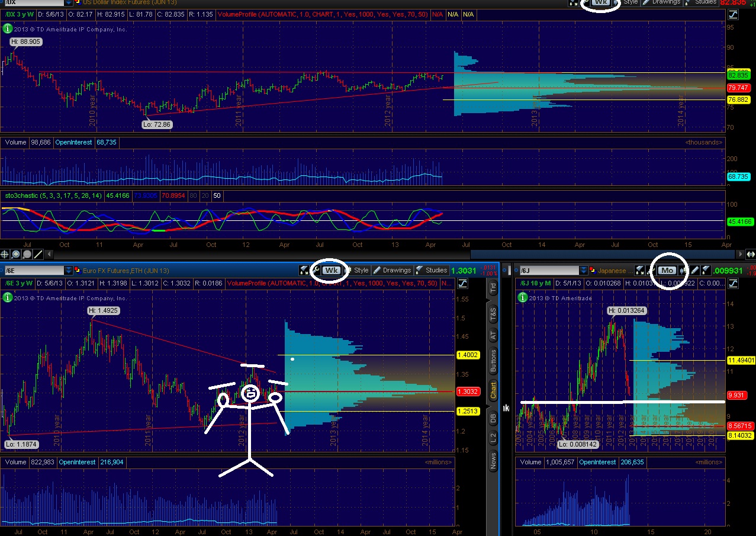The image size is (756, 536).
Task: Open the wrench settings icon in /6E toolbar
Action: (316, 270)
